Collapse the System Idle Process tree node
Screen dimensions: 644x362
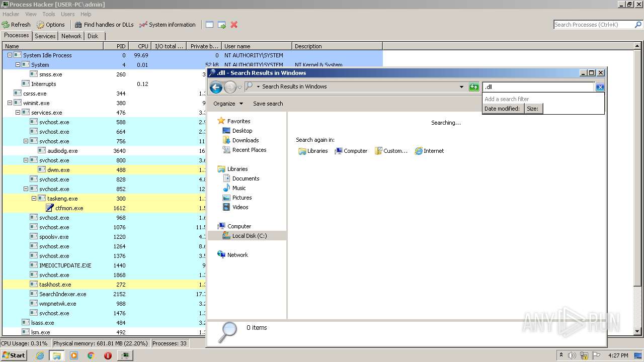(10, 55)
